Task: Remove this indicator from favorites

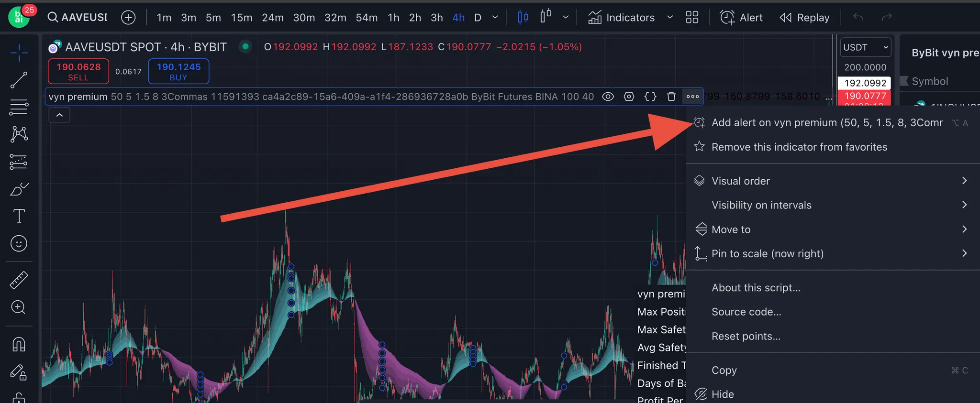Action: (x=799, y=147)
